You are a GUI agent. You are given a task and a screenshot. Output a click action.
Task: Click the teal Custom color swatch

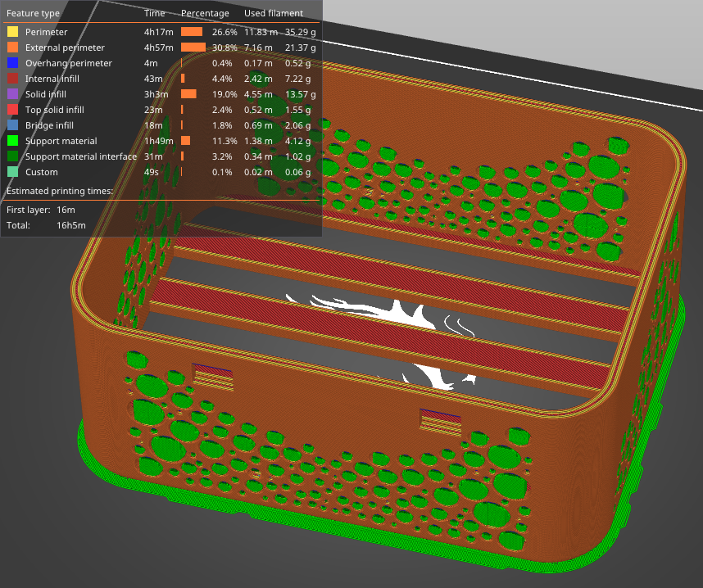pos(12,172)
